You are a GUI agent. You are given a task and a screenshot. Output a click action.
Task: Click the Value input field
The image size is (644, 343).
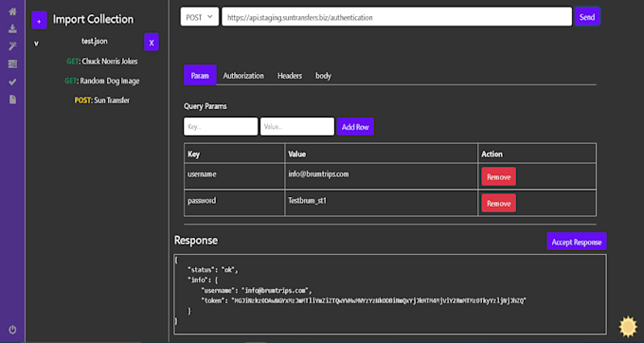tap(297, 127)
